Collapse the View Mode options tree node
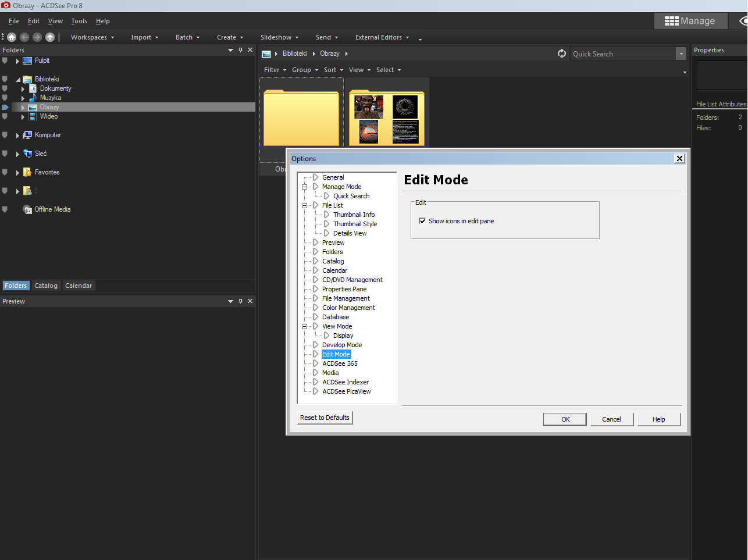748x560 pixels. (x=304, y=326)
